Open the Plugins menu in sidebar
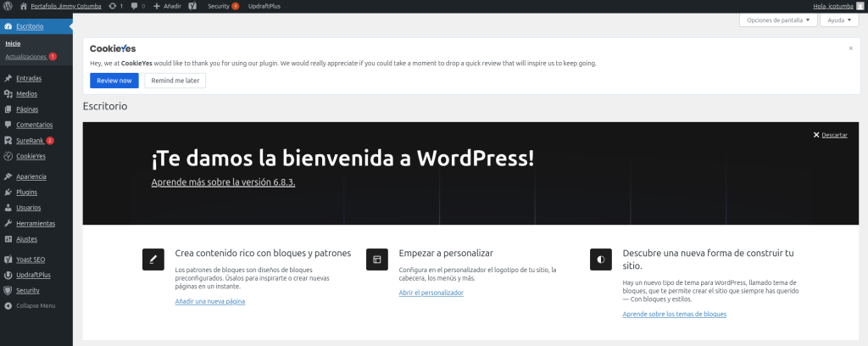Screen dimensions: 868x346 coord(26,193)
